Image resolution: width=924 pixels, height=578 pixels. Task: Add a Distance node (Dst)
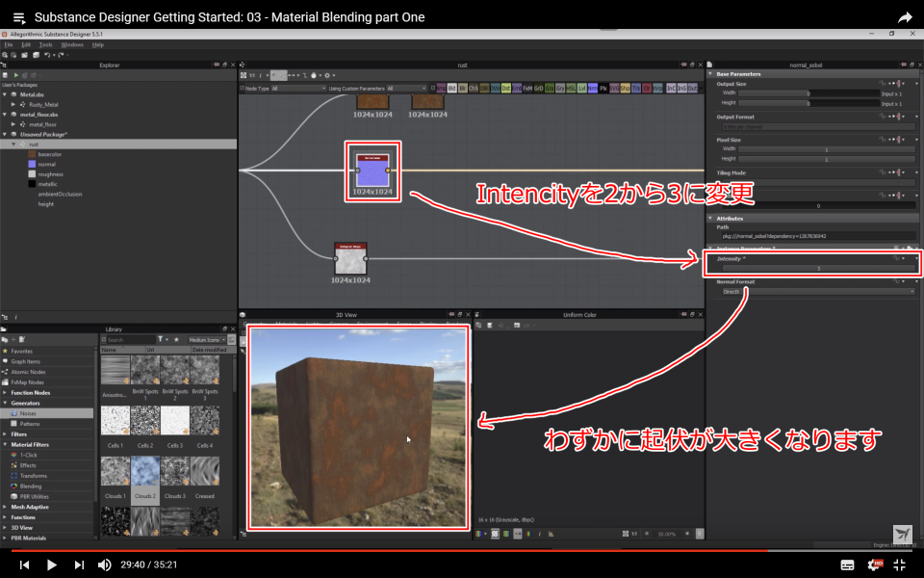(506, 88)
